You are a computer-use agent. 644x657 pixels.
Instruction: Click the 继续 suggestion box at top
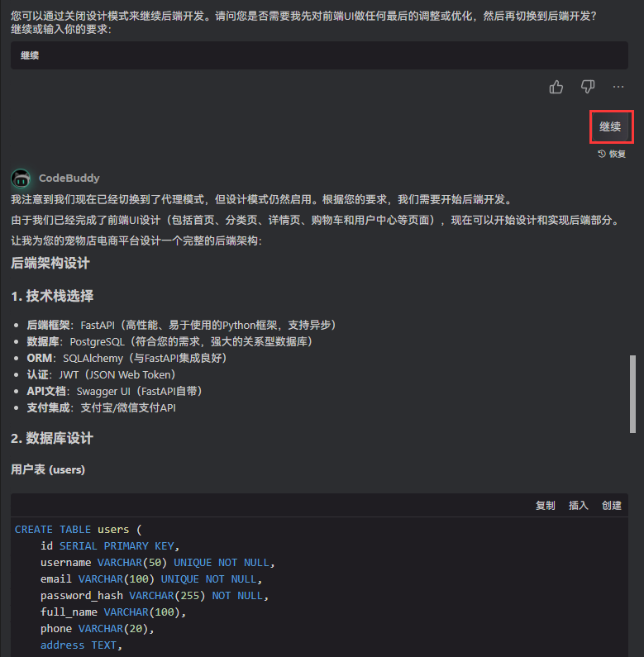coord(319,55)
